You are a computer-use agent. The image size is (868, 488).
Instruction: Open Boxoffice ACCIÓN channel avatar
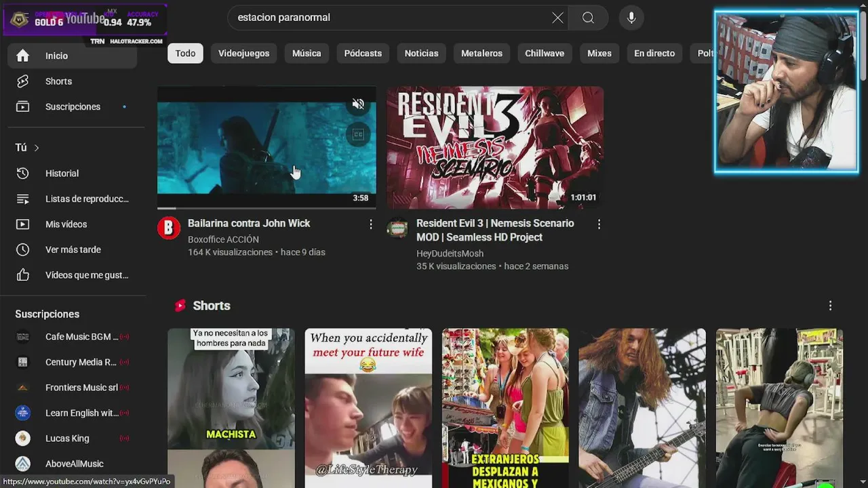pyautogui.click(x=169, y=228)
